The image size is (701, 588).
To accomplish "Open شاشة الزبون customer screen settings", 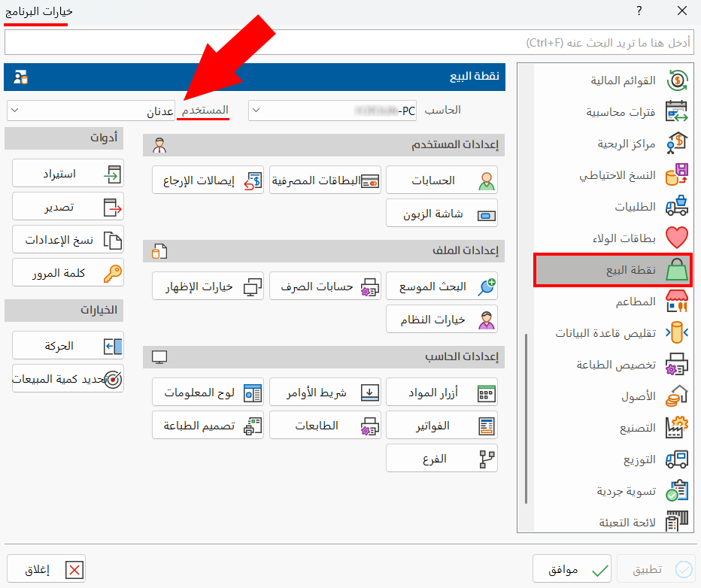I will tap(442, 213).
